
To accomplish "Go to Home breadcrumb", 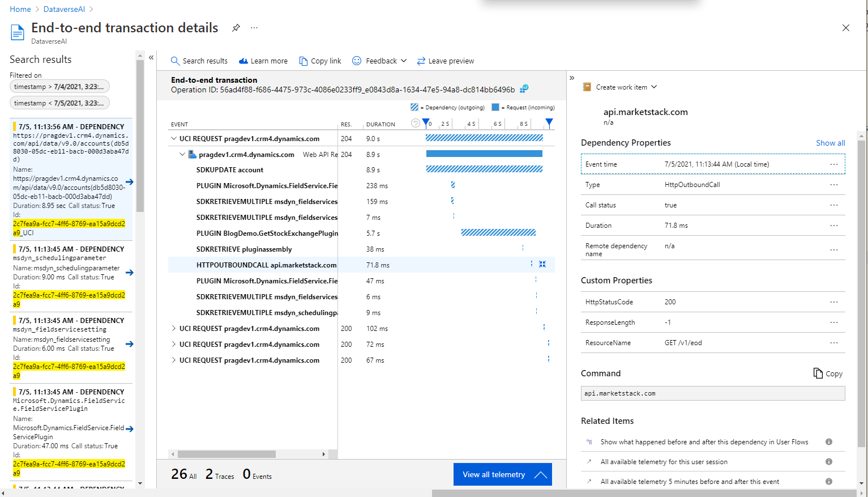I will 20,9.
